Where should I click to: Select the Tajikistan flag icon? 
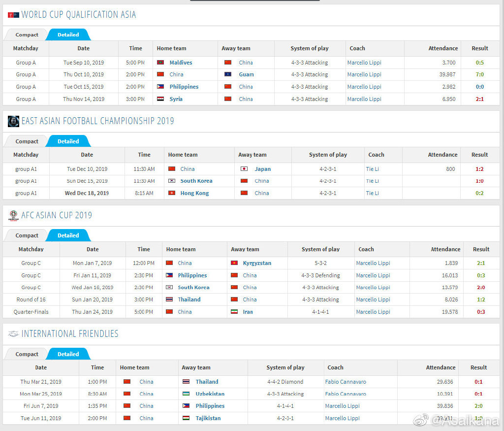186,418
